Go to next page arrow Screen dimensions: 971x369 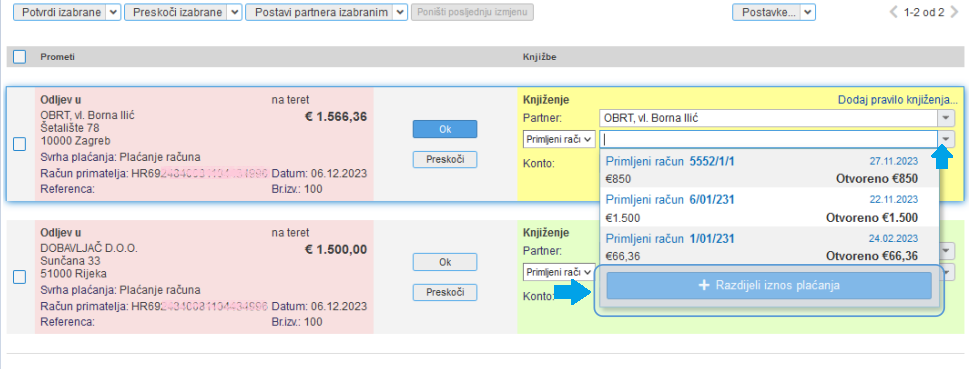click(x=954, y=12)
